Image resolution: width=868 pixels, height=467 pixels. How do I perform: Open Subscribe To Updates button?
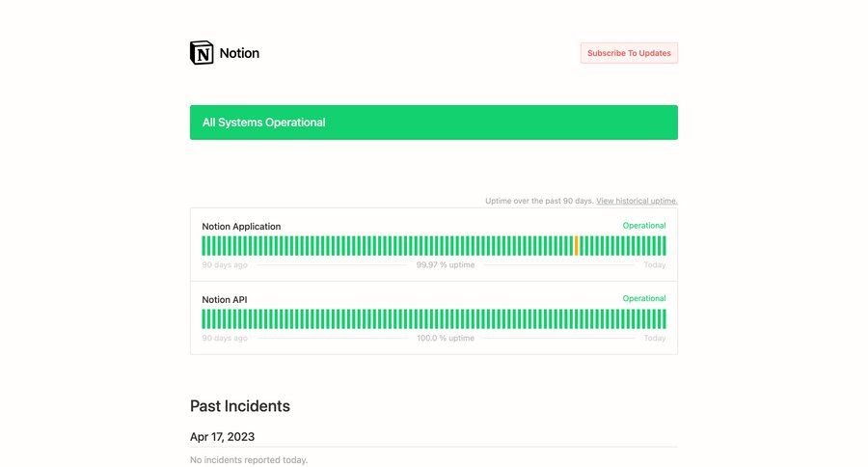pos(629,53)
